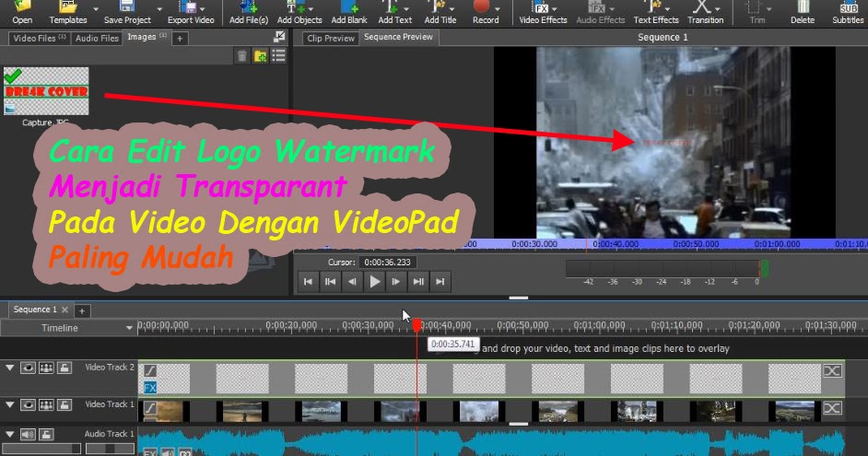Open the Templates dropdown arrow
Image resolution: width=868 pixels, height=456 pixels.
[95, 9]
